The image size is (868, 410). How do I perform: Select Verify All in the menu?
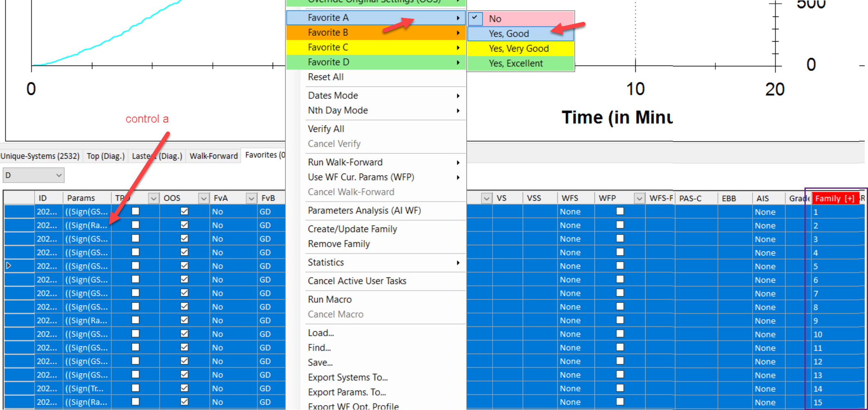point(326,129)
